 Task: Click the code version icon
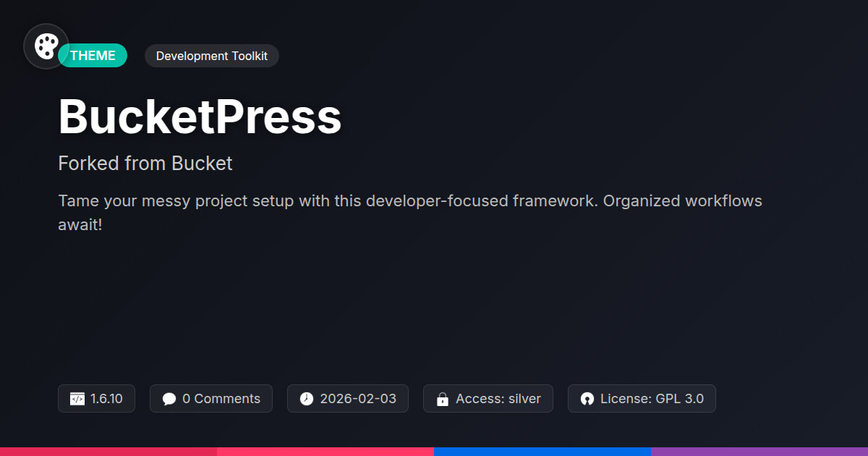(77, 399)
